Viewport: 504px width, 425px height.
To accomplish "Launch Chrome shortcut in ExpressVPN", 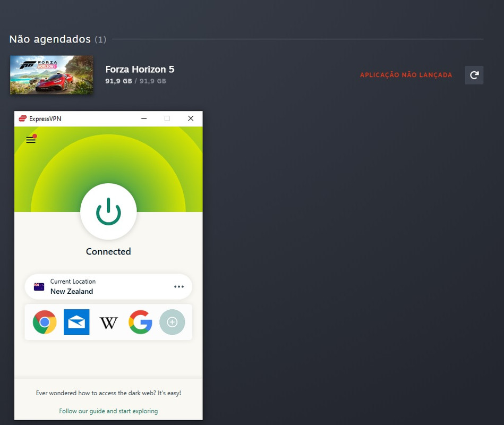I will tap(45, 322).
